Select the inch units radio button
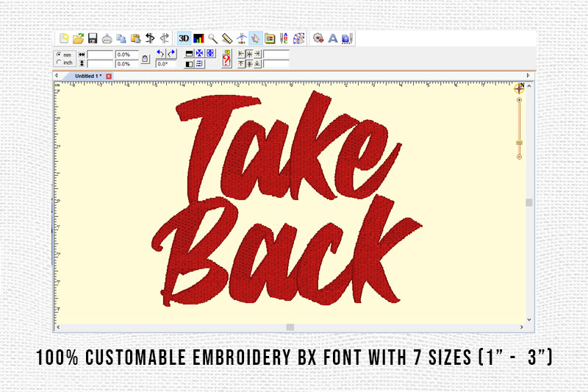 pos(59,63)
